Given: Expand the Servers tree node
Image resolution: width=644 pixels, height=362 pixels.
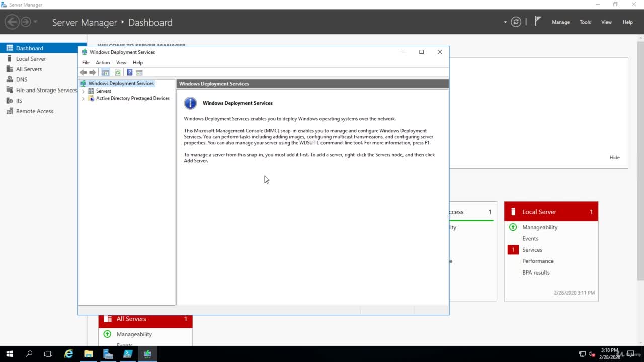Looking at the screenshot, I should click(83, 91).
